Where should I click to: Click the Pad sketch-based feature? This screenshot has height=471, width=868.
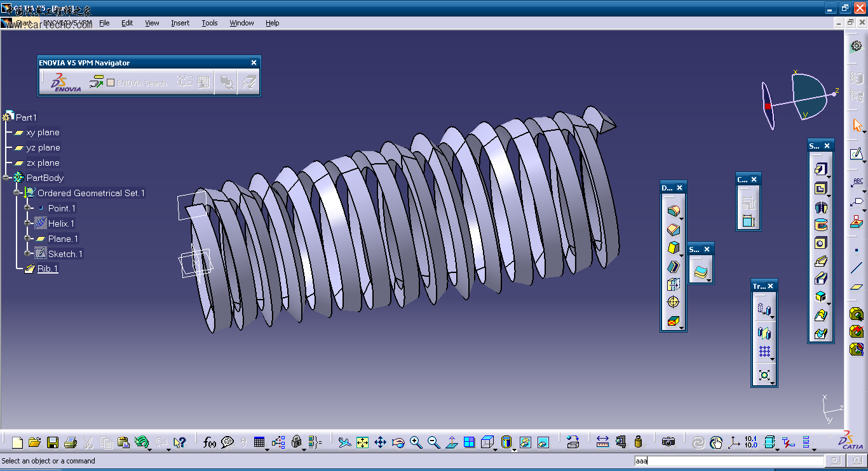(x=820, y=169)
